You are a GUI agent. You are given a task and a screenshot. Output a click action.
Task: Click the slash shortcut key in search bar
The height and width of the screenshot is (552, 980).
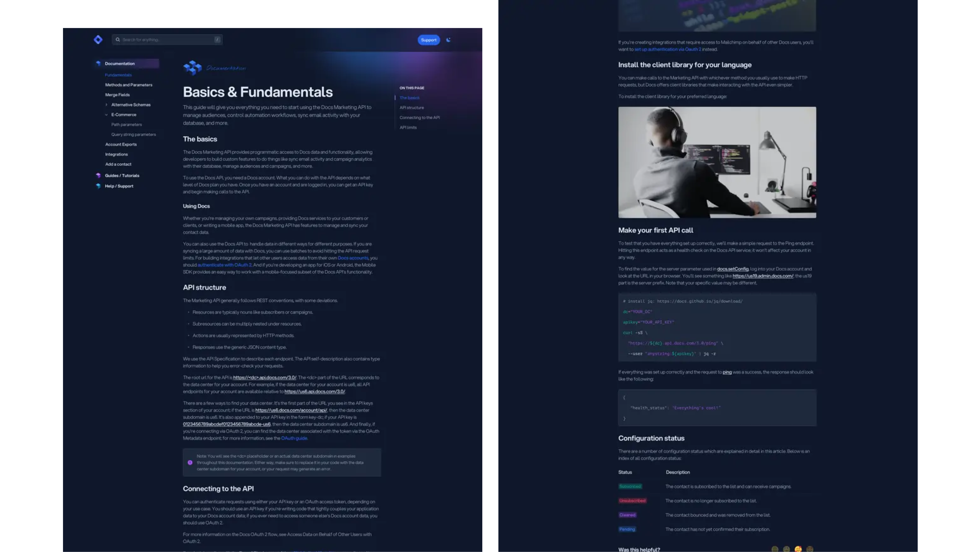[217, 40]
